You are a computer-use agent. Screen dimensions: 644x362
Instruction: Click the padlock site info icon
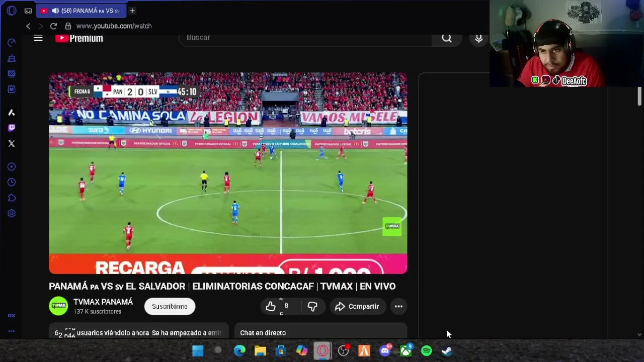point(68,26)
